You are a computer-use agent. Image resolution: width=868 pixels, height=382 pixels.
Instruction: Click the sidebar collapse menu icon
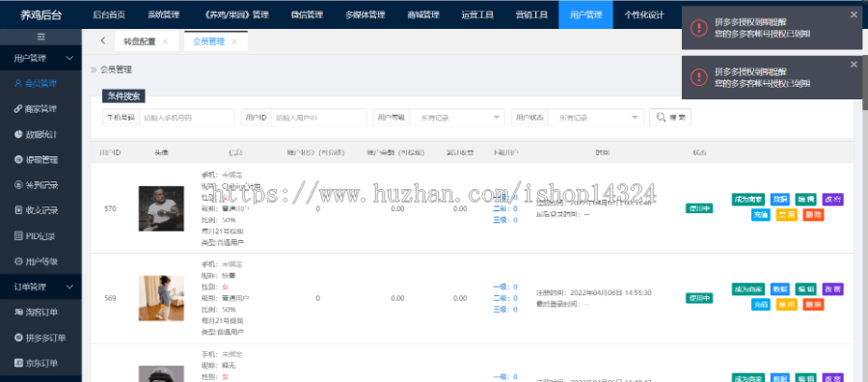[41, 37]
